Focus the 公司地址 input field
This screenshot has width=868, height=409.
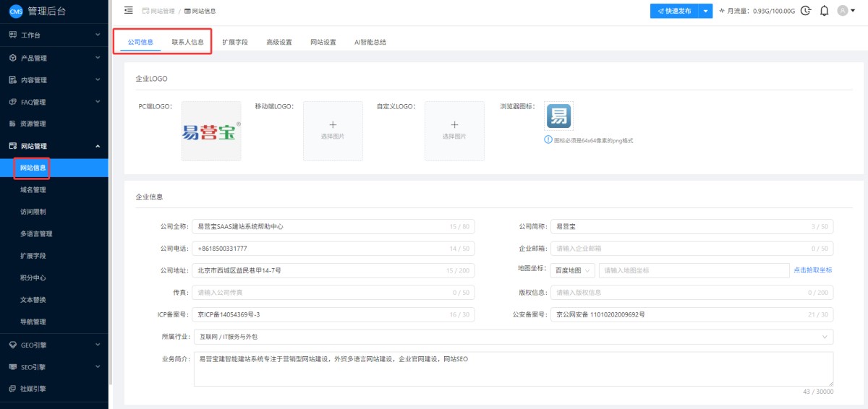tap(333, 270)
